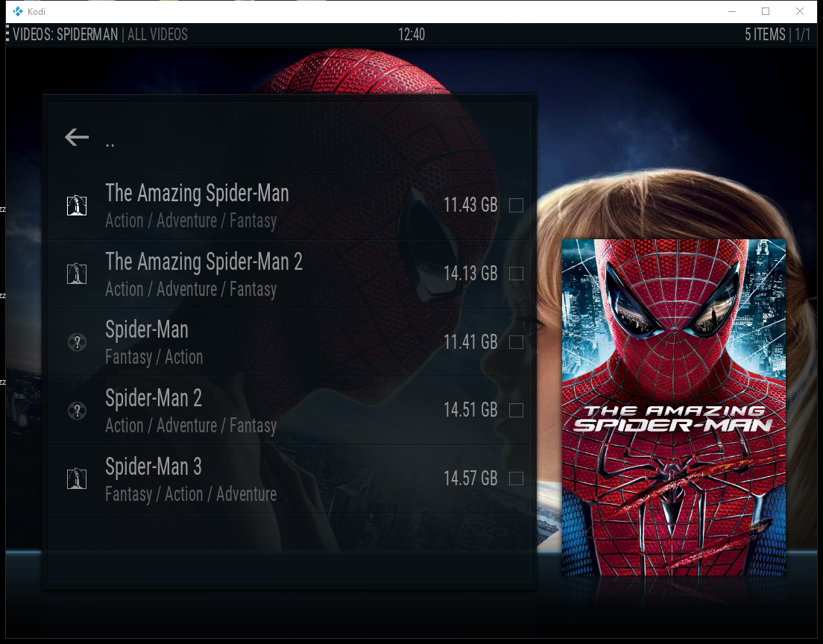
Task: Click the Spider-Man unknown-file question icon
Action: pos(78,342)
